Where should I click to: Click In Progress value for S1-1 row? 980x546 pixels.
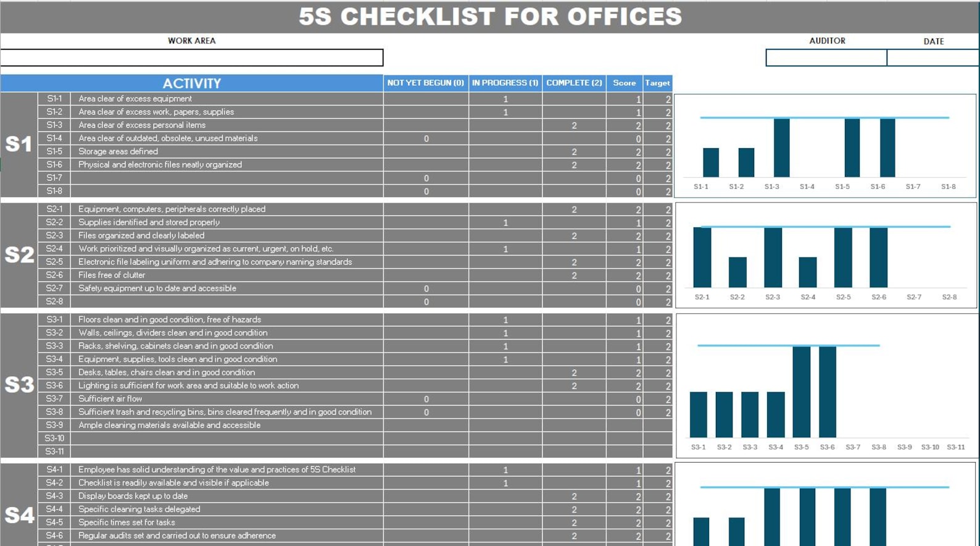(505, 99)
